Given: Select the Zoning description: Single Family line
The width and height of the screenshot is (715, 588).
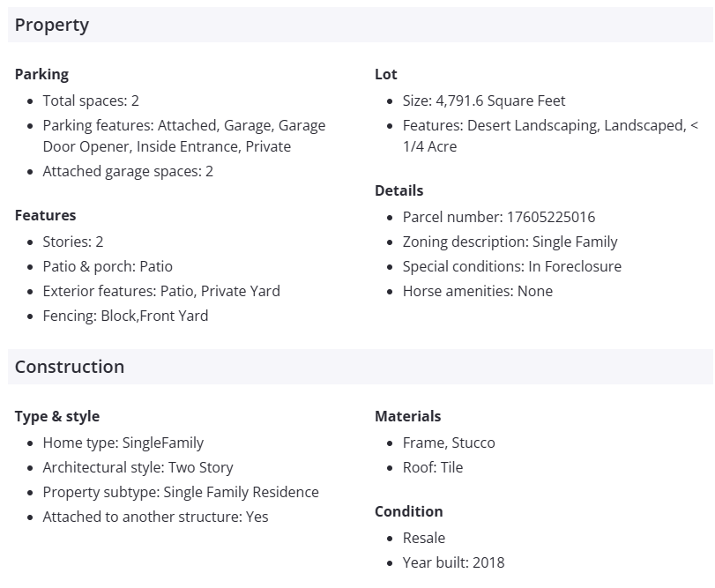Looking at the screenshot, I should [x=510, y=242].
